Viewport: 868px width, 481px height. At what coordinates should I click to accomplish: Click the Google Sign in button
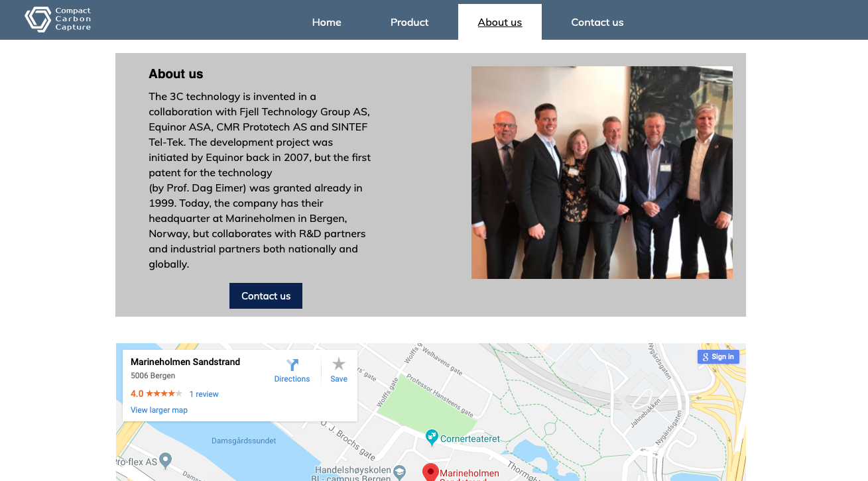coord(718,356)
